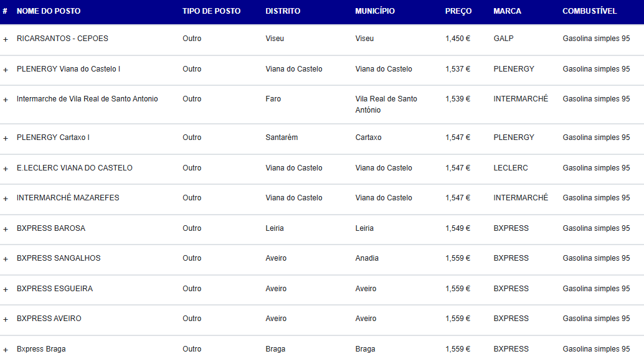This screenshot has height=364, width=644.
Task: Expand the RICARSANTOS - CEPOES row
Action: click(x=6, y=39)
